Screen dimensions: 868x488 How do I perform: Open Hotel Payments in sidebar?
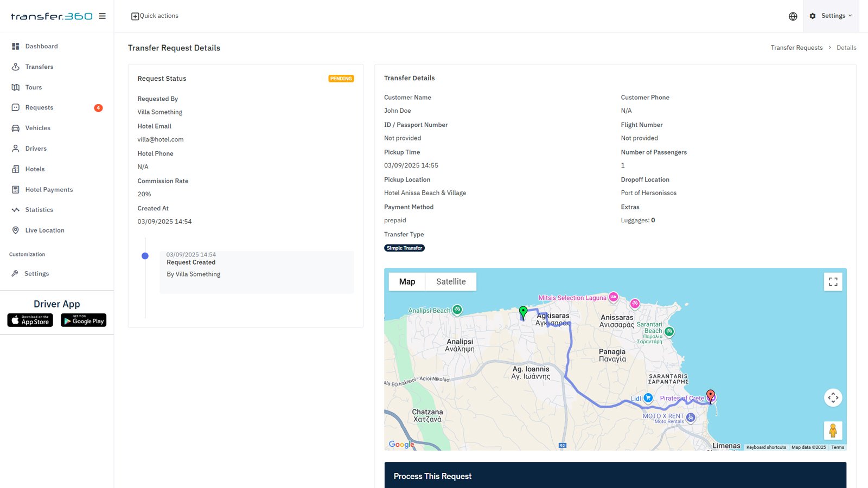click(49, 190)
